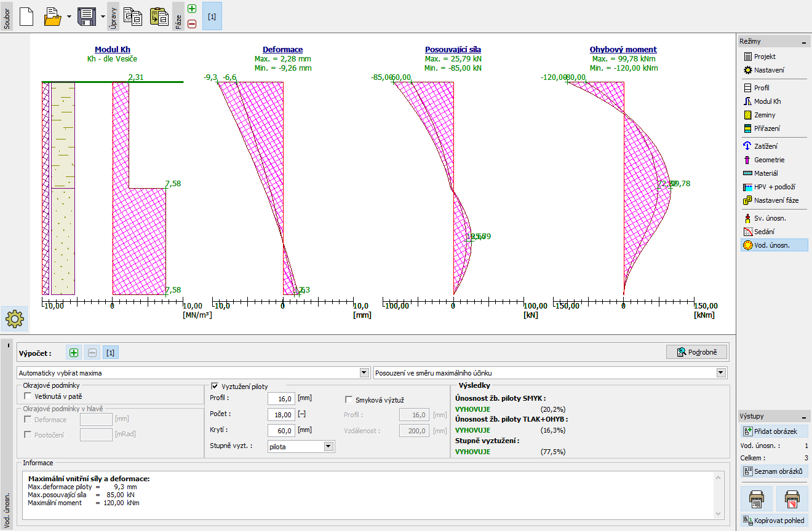This screenshot has height=531, width=812.
Task: Click the Ohybový moment chart title link
Action: [623, 50]
